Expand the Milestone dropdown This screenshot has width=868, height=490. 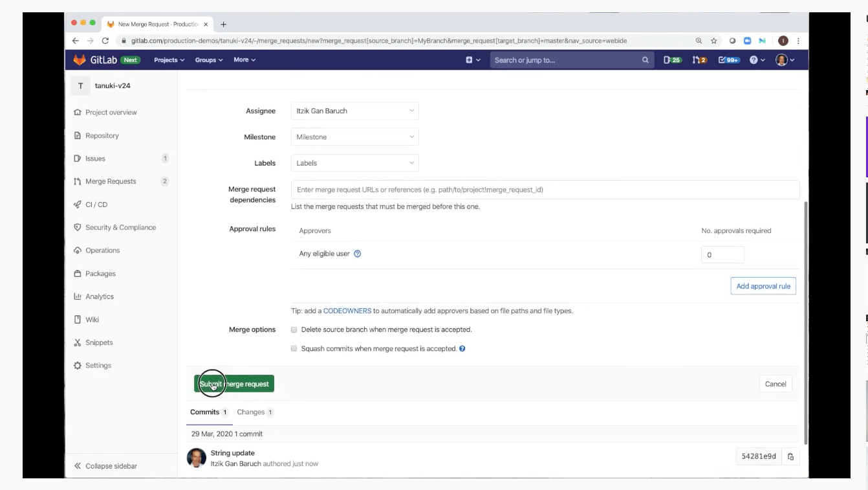point(354,137)
